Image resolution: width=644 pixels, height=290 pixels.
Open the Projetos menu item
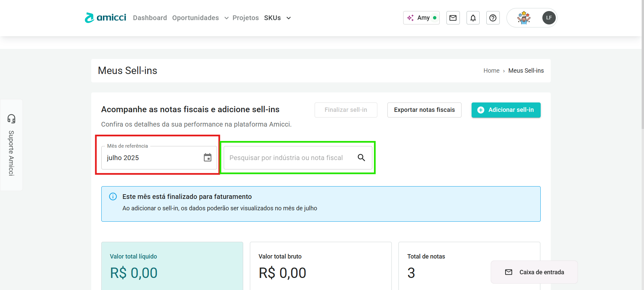tap(246, 18)
